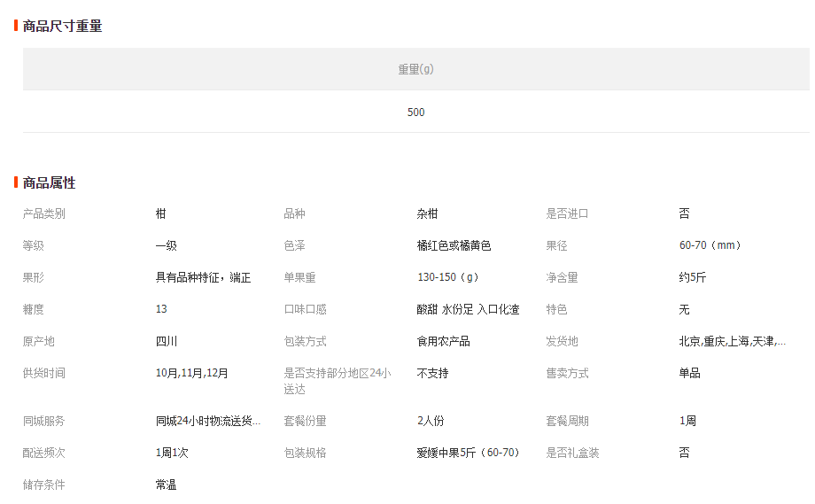This screenshot has width=815, height=504.
Task: Select the 约5斤 net content value
Action: coord(693,277)
